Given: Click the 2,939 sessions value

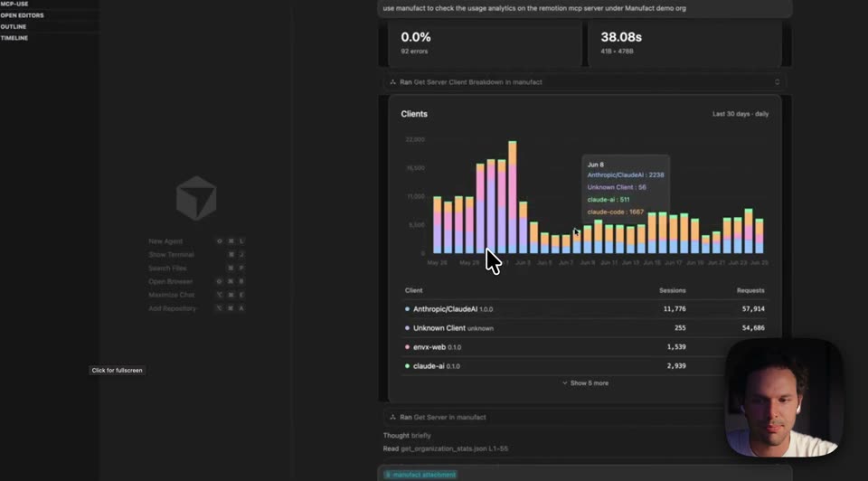Looking at the screenshot, I should (676, 366).
